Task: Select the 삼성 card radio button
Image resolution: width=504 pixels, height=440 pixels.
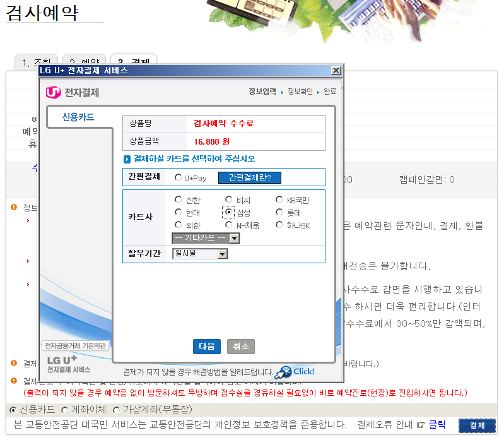Action: click(228, 212)
